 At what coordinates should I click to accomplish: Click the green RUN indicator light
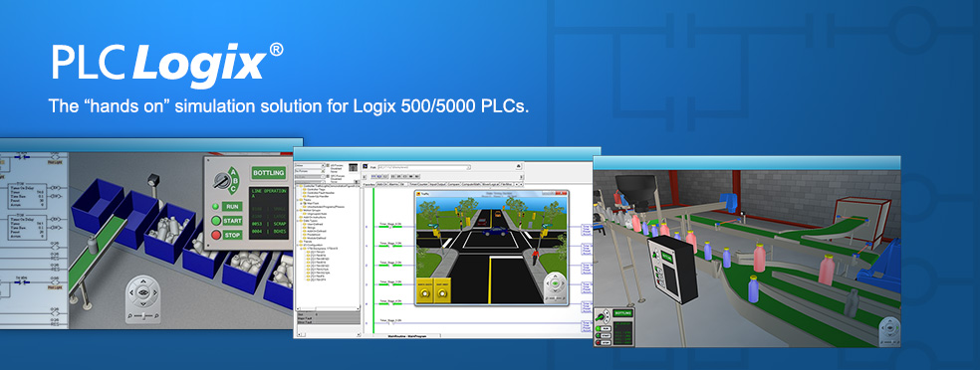click(x=216, y=206)
